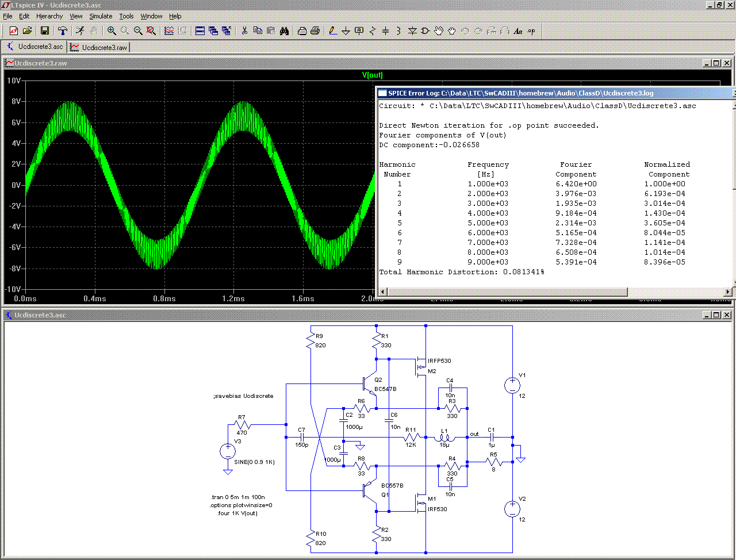The width and height of the screenshot is (736, 560).
Task: Click the 10V top axis label
Action: tap(14, 81)
